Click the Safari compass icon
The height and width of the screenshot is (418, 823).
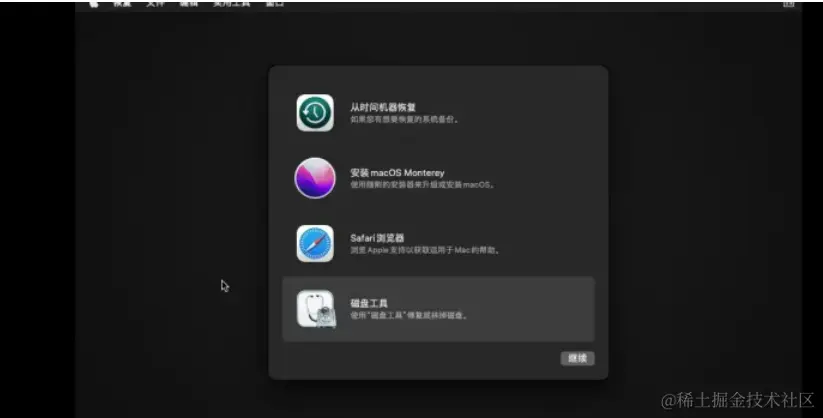315,243
